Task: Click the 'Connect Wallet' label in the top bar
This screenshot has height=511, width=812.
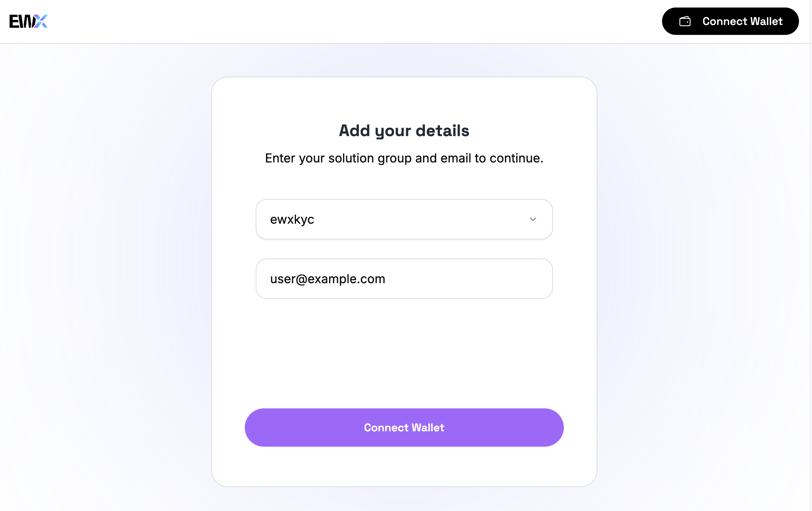Action: [742, 21]
